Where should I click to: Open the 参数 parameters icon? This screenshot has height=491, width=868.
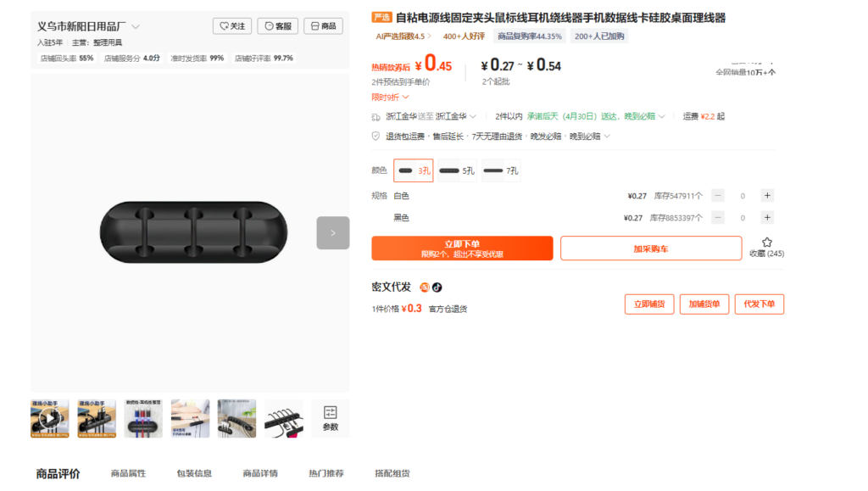coord(330,418)
